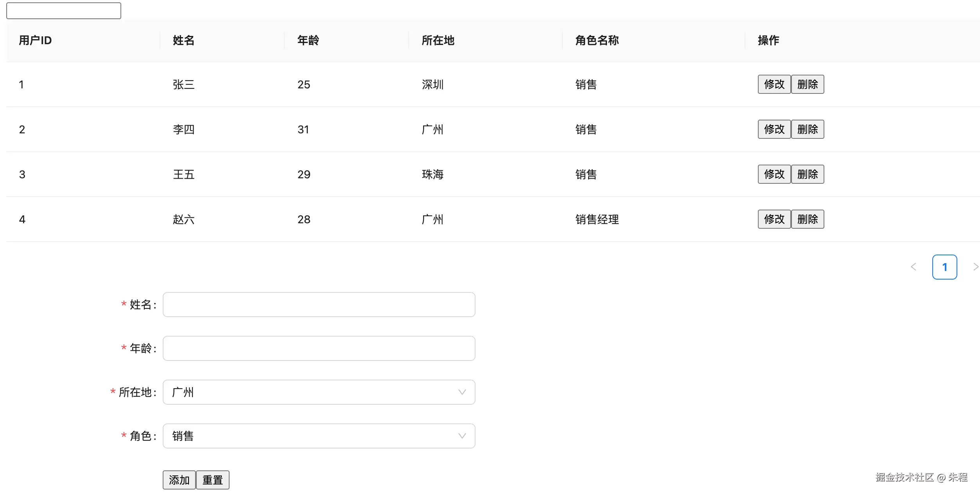Image resolution: width=980 pixels, height=495 pixels.
Task: Click the next page arrow in pagination
Action: (975, 267)
